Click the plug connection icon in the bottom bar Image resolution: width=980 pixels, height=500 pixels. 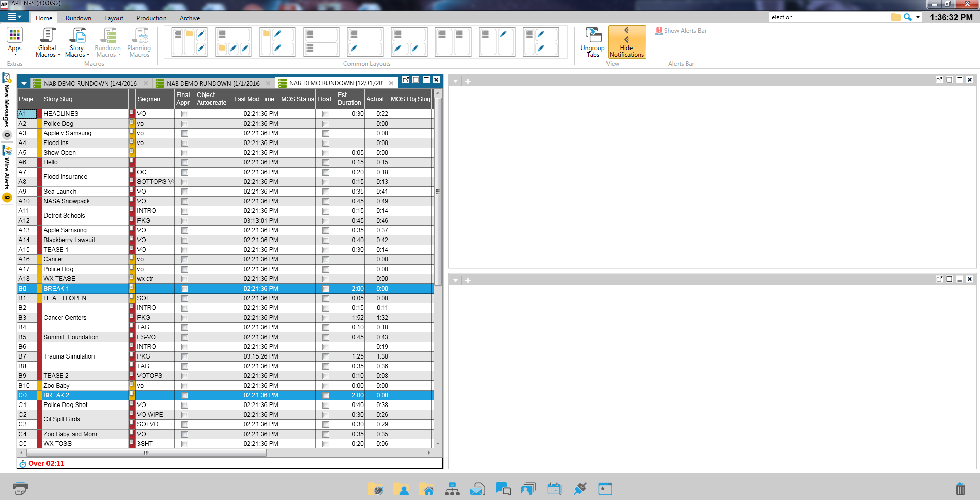(580, 489)
